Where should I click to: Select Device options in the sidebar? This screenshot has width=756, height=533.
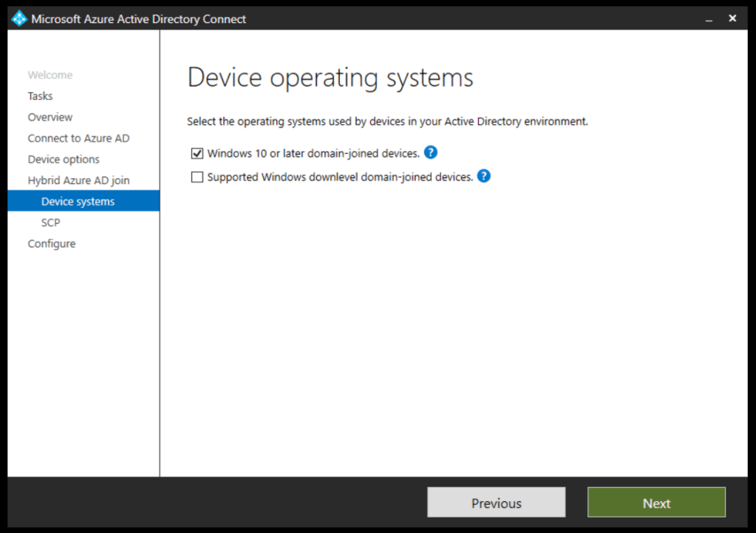[64, 159]
